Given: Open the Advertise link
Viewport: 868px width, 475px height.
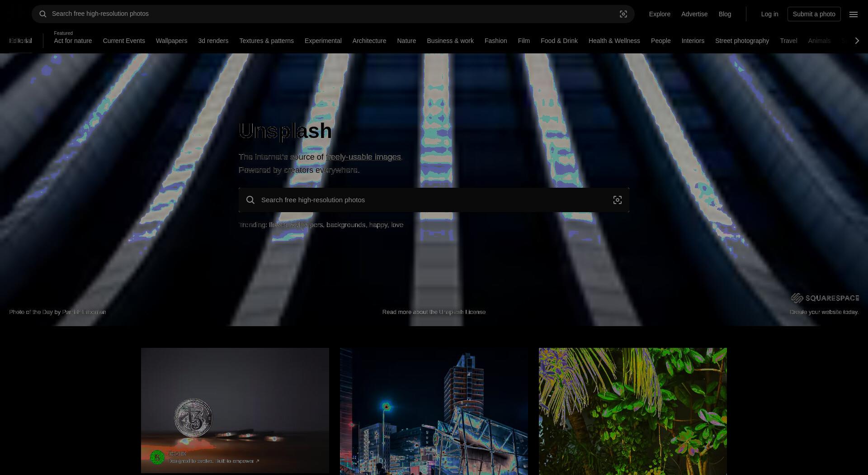Looking at the screenshot, I should coord(694,14).
